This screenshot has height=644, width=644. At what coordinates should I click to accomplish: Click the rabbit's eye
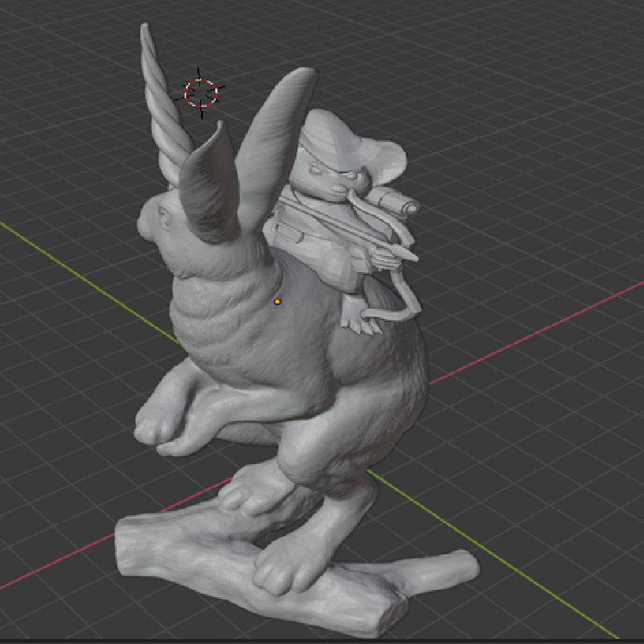point(164,214)
